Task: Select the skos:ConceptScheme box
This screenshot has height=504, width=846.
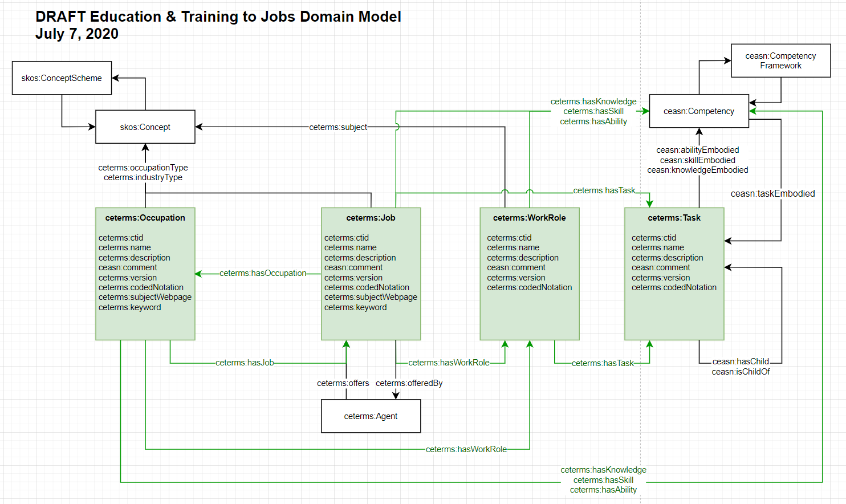Action: (x=61, y=78)
